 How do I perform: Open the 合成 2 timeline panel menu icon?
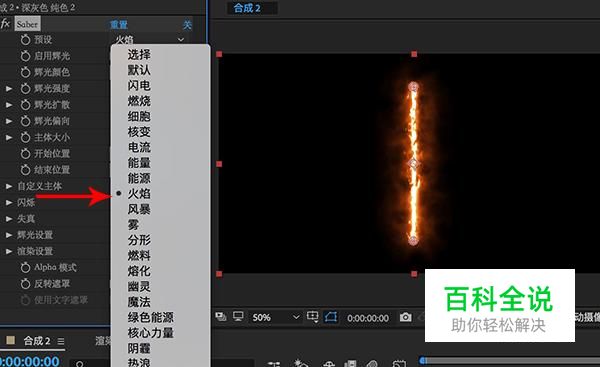point(61,341)
